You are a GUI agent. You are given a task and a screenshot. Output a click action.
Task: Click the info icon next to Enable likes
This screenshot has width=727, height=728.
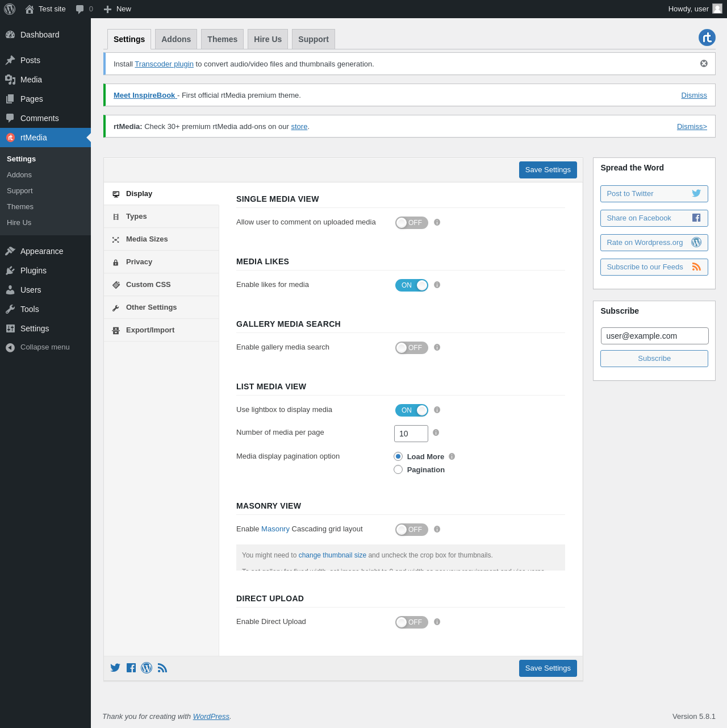(437, 285)
